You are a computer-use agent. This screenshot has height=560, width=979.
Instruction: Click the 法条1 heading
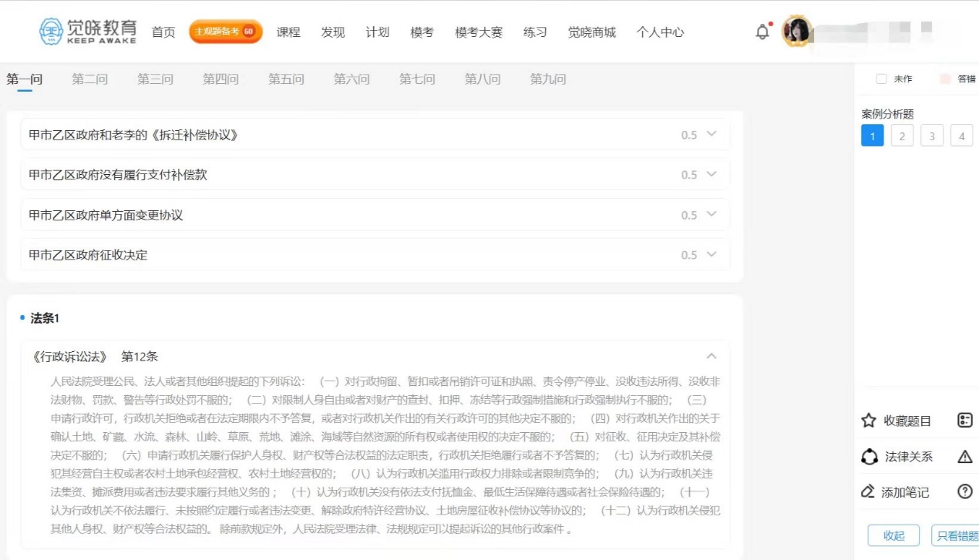pyautogui.click(x=45, y=318)
